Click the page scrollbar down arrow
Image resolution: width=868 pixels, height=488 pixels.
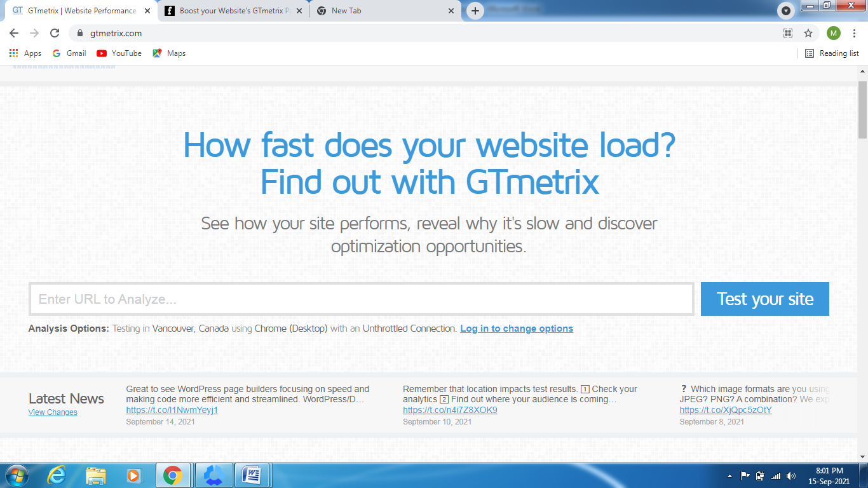(862, 456)
